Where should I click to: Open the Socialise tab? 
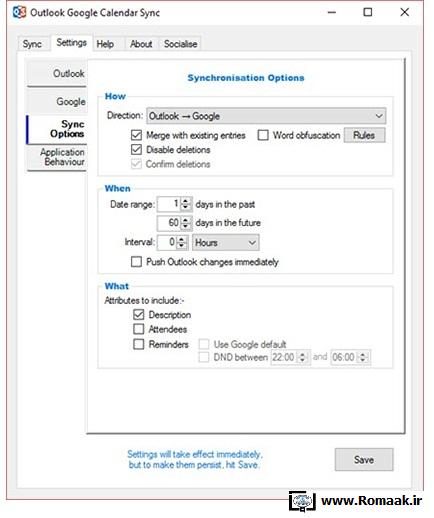point(180,44)
